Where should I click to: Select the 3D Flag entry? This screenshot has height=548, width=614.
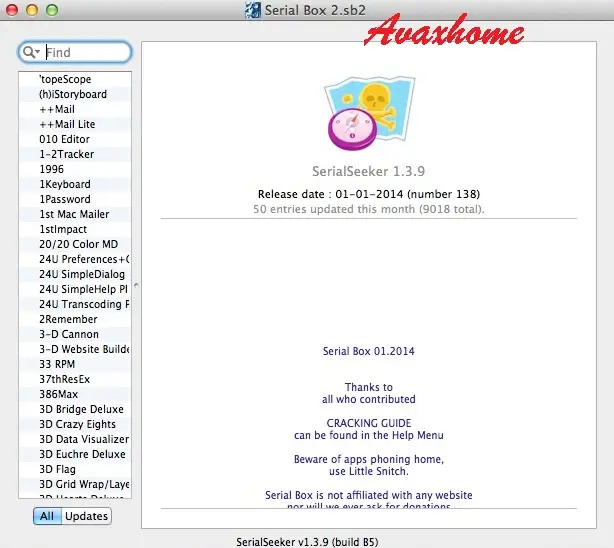[75, 469]
